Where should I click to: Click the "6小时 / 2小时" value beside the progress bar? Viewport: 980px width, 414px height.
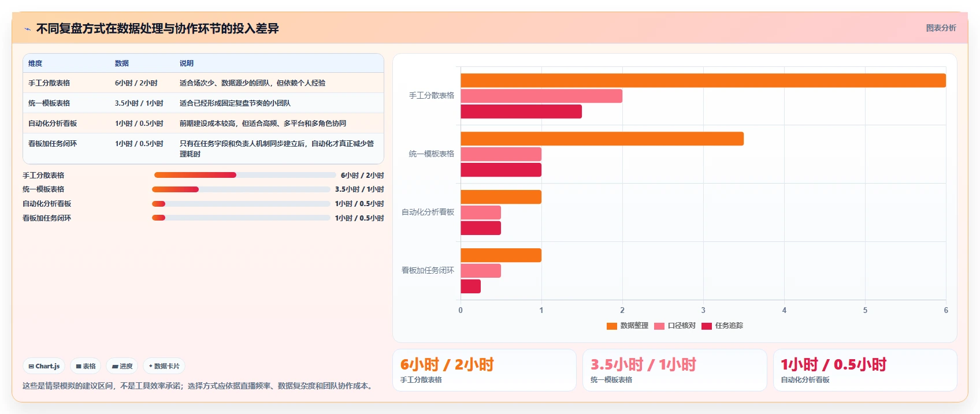pyautogui.click(x=362, y=176)
